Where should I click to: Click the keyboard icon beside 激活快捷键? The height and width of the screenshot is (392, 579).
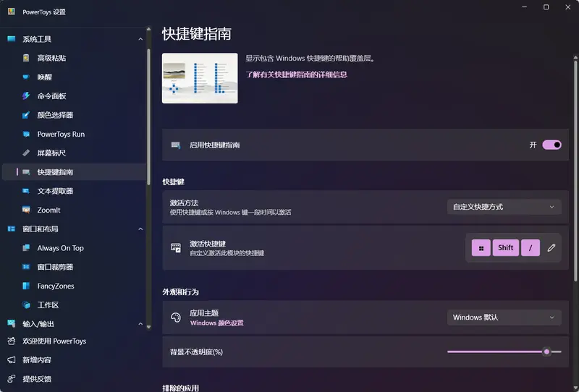click(x=176, y=247)
